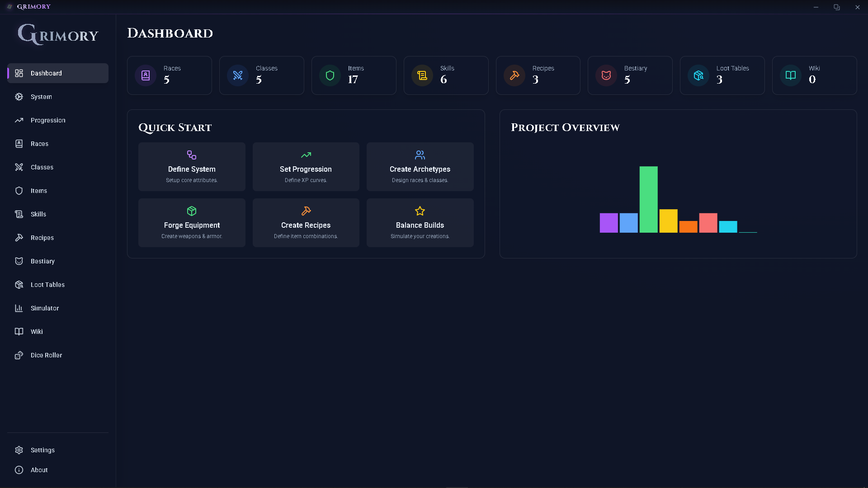The width and height of the screenshot is (868, 488).
Task: Open Settings from the sidebar
Action: pos(42,450)
